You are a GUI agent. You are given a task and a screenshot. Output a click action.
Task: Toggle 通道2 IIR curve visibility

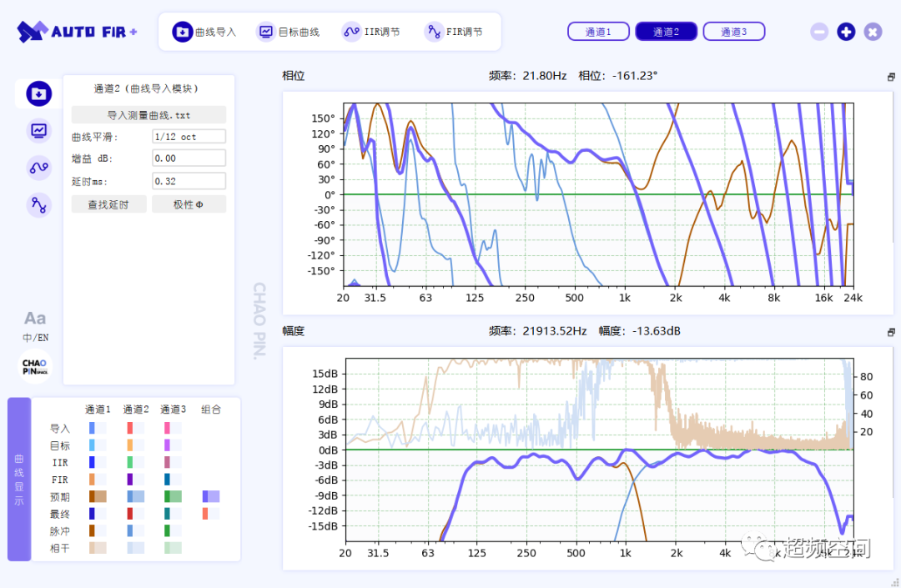point(136,462)
